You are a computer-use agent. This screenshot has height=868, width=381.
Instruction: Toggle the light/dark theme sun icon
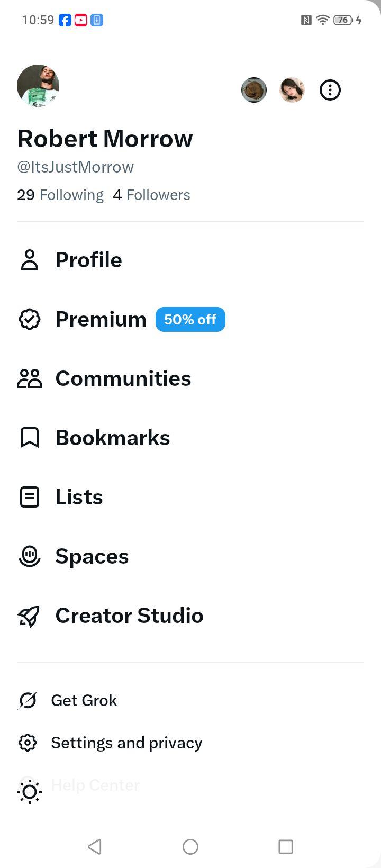(30, 792)
